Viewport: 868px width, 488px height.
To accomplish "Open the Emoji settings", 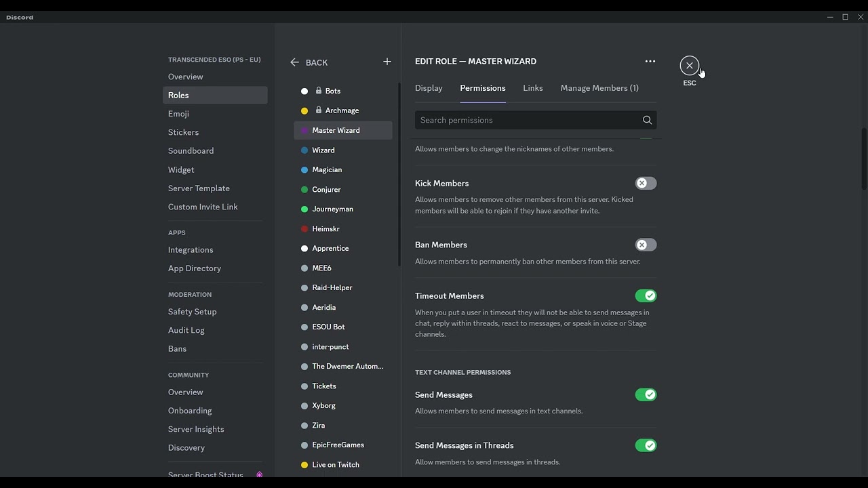I will pyautogui.click(x=215, y=114).
